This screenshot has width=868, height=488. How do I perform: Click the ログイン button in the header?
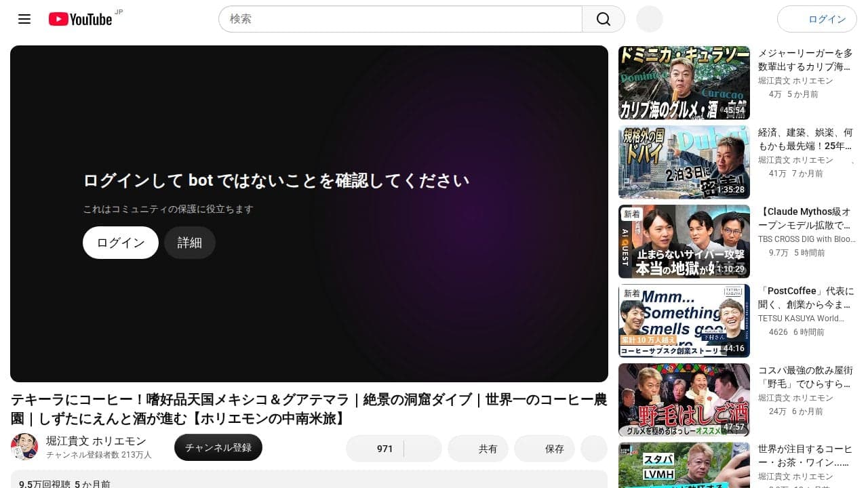(x=817, y=19)
